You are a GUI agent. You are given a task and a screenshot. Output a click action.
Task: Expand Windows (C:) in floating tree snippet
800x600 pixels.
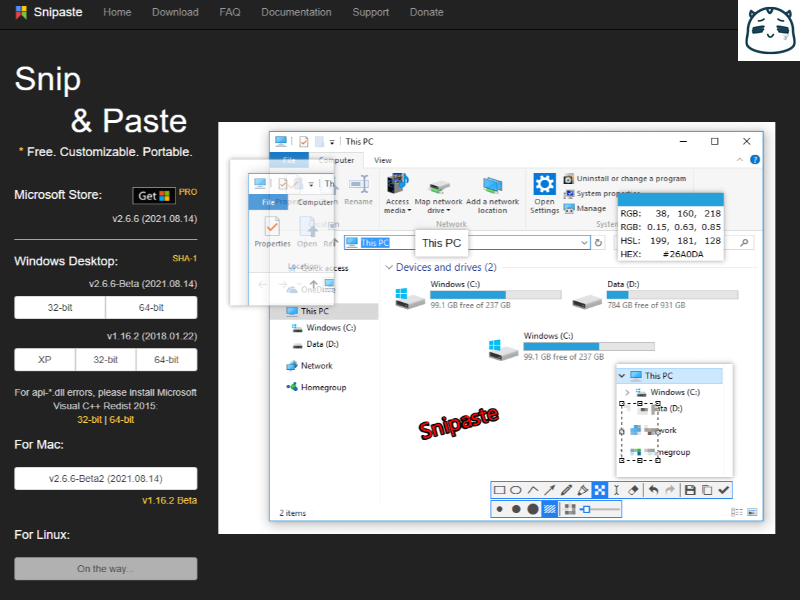[628, 392]
